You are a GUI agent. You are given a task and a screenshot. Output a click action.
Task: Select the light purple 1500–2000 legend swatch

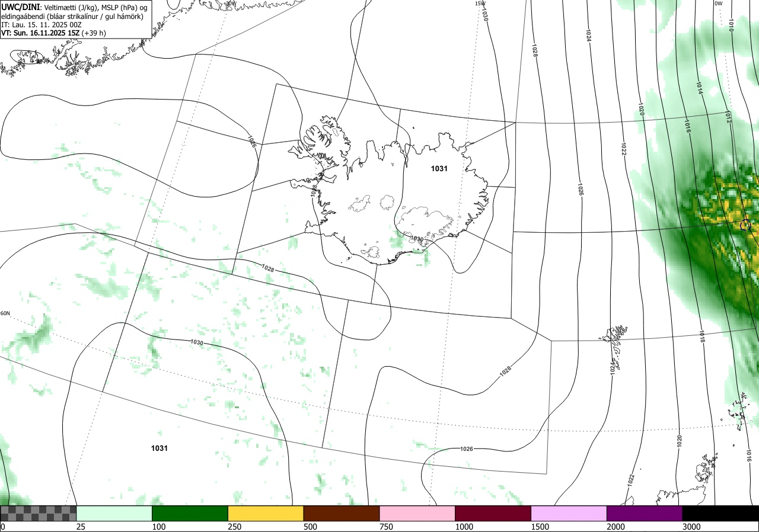coord(569,513)
